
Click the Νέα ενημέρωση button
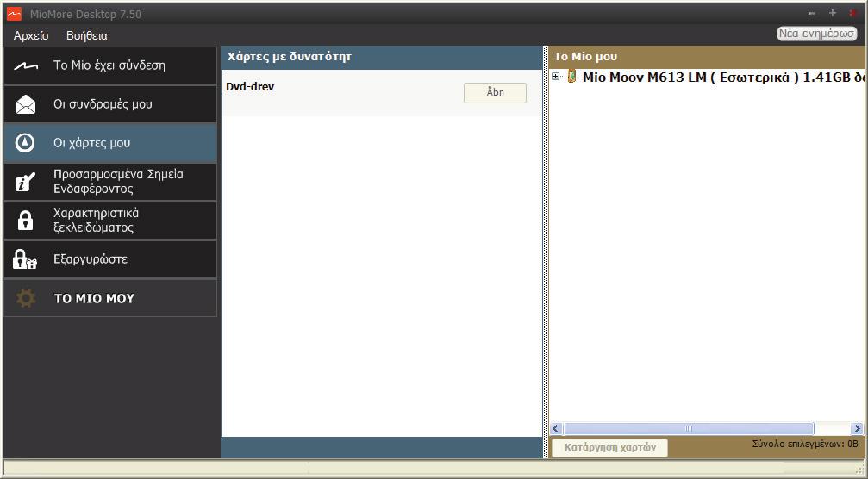[x=817, y=34]
